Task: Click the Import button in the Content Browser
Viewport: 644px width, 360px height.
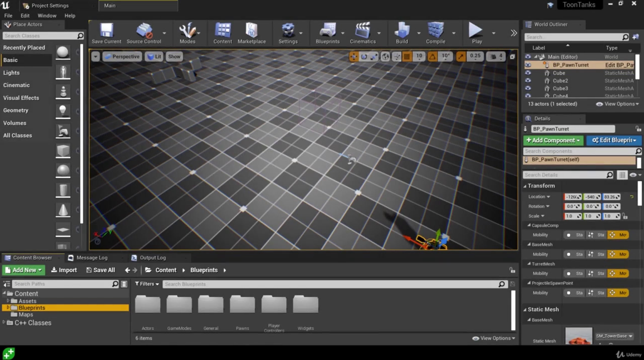Action: point(64,270)
